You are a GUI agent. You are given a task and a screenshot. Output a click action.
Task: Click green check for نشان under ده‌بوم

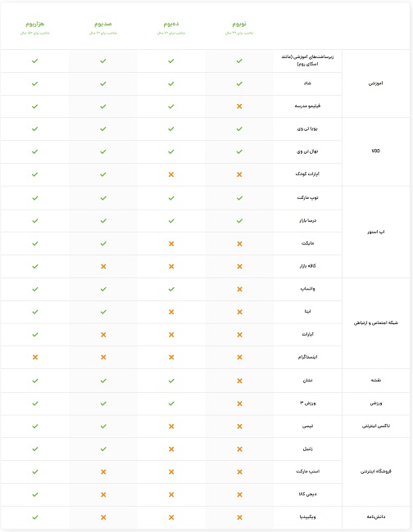[x=171, y=381]
